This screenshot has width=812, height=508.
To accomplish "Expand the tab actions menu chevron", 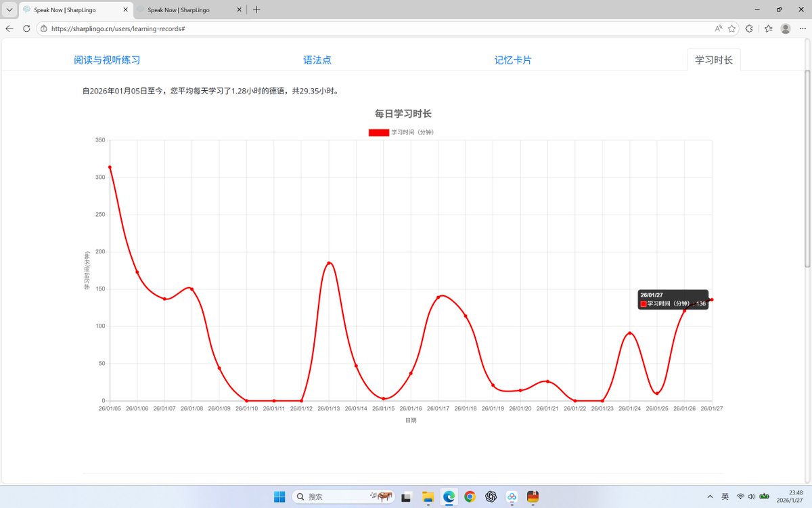I will tap(9, 9).
